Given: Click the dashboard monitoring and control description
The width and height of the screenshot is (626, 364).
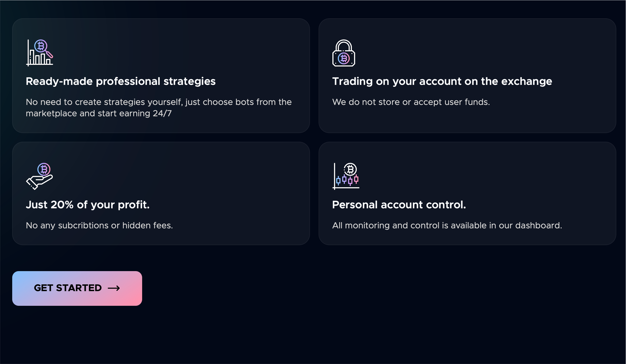Looking at the screenshot, I should click(x=447, y=225).
